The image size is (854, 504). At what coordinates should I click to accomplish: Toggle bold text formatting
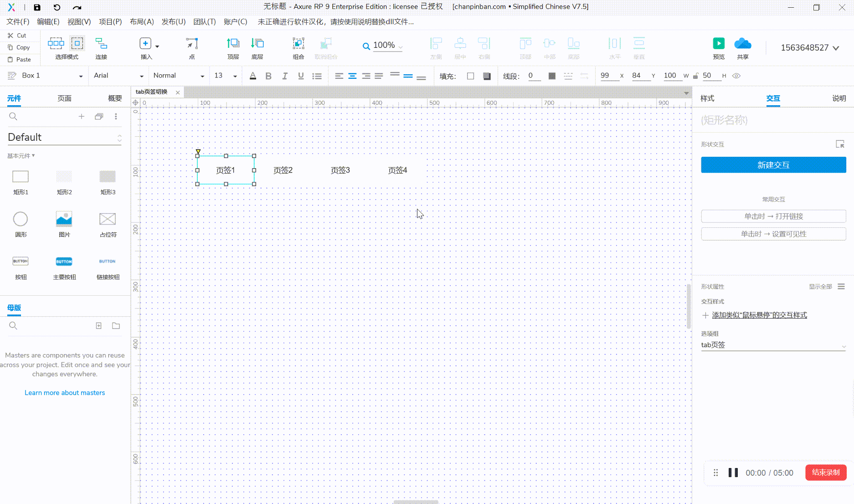coord(268,76)
